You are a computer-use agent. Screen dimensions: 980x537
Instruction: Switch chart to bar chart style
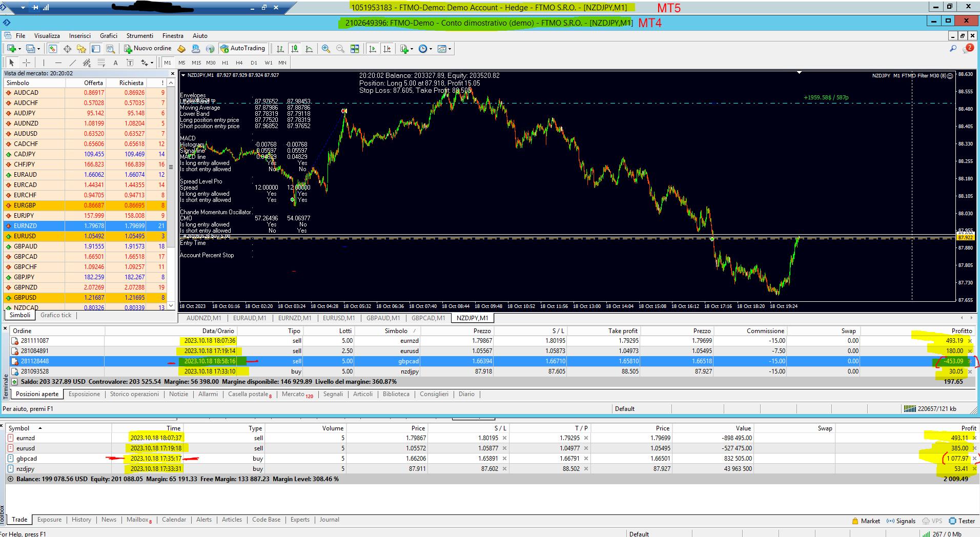[280, 49]
